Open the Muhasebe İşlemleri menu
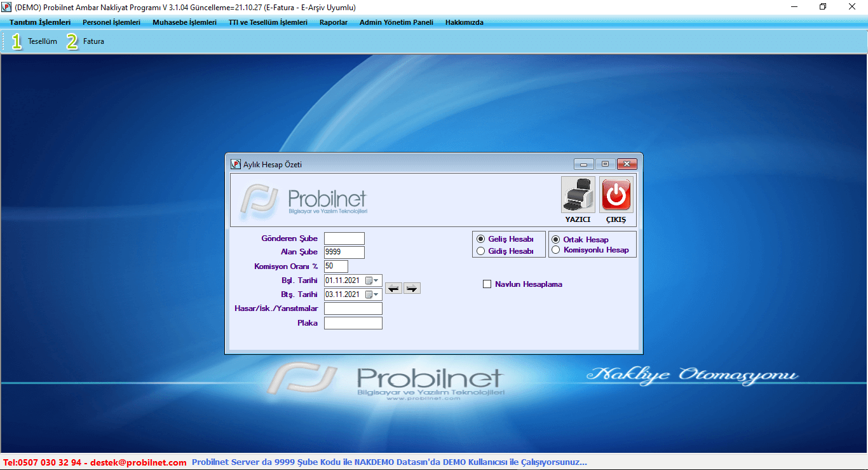 [184, 22]
